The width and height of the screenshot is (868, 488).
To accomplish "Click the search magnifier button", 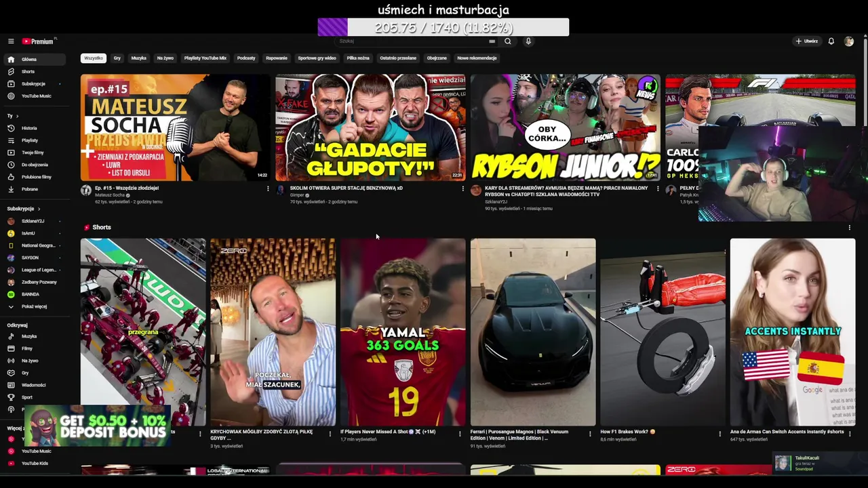I will point(507,41).
